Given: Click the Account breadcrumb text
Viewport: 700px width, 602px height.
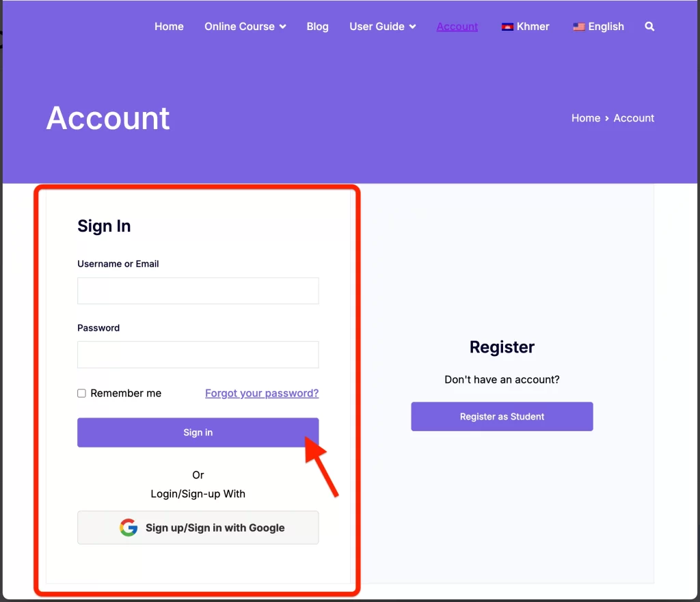Looking at the screenshot, I should (634, 118).
